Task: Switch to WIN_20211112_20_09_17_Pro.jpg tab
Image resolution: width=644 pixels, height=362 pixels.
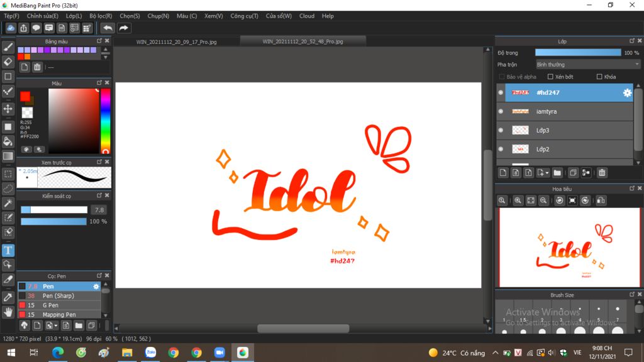Action: pos(177,42)
